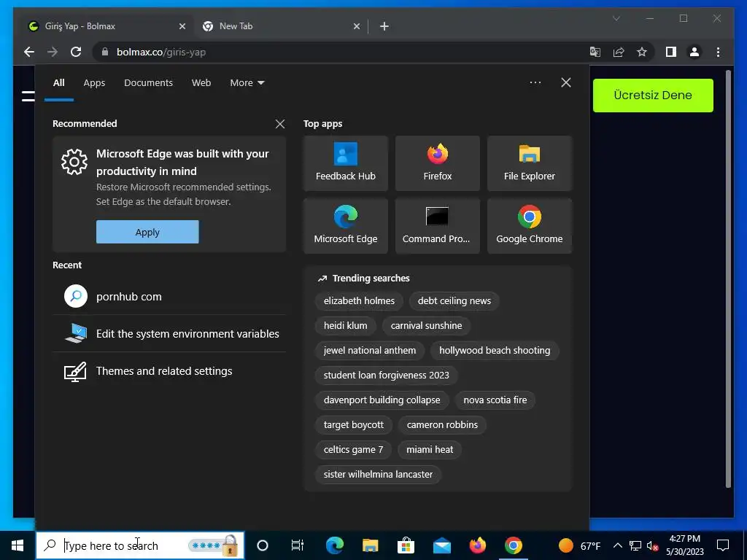Click the translate page icon
This screenshot has height=560, width=747.
pyautogui.click(x=595, y=52)
